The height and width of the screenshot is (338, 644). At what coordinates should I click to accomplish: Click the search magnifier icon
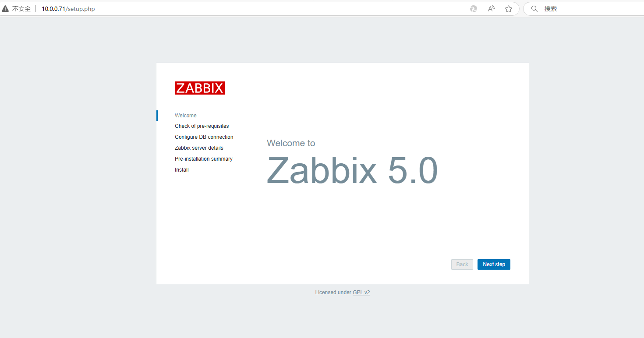click(534, 9)
